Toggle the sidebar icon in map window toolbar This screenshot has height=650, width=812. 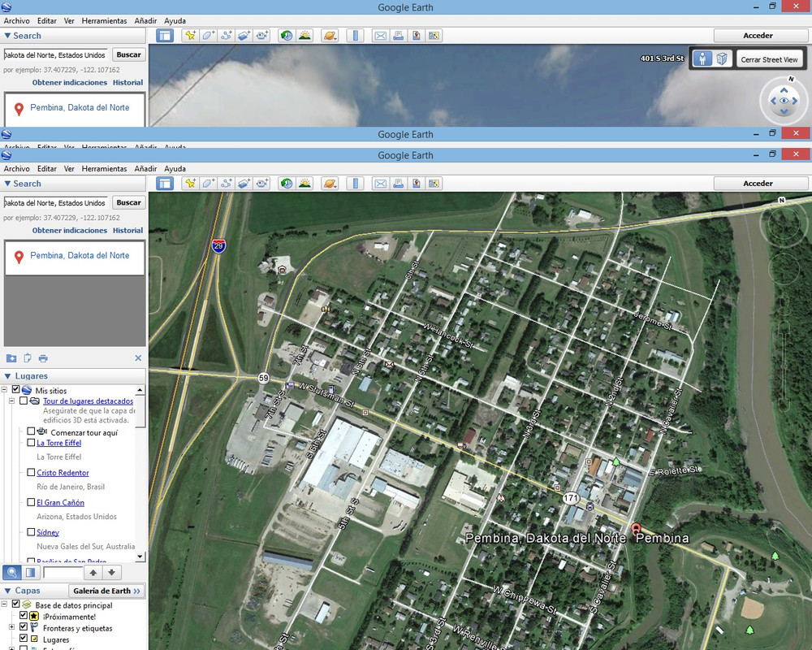165,184
